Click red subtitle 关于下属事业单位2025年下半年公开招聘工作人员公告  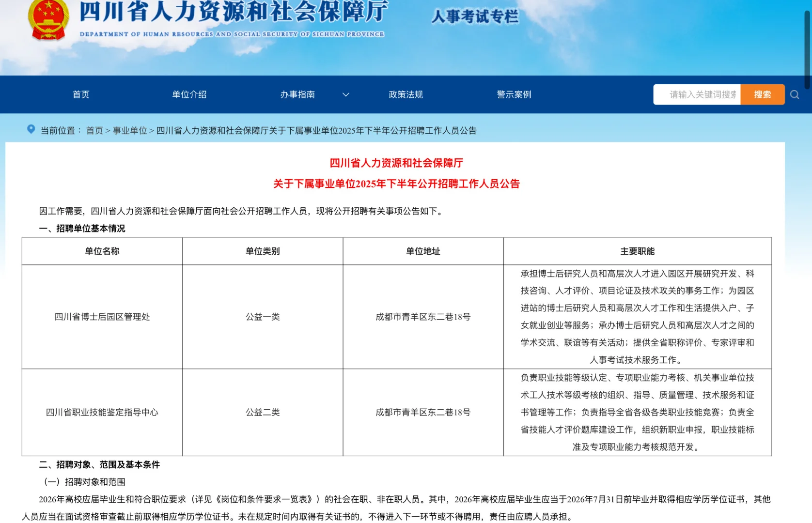[x=396, y=184]
